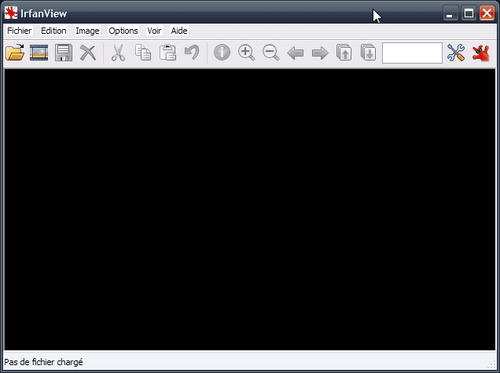
Task: Save image with floppy disk icon
Action: pos(63,53)
